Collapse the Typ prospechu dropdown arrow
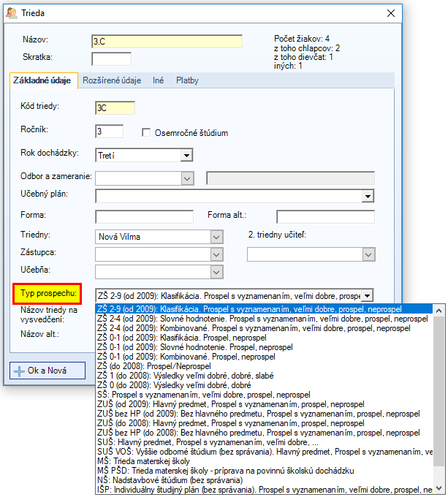Image resolution: width=448 pixels, height=497 pixels. [367, 296]
